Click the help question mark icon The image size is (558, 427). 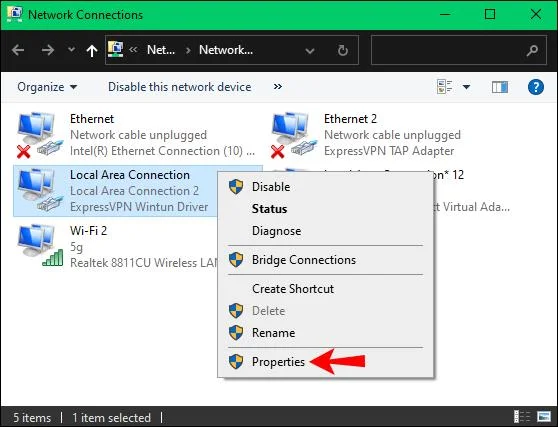(536, 87)
